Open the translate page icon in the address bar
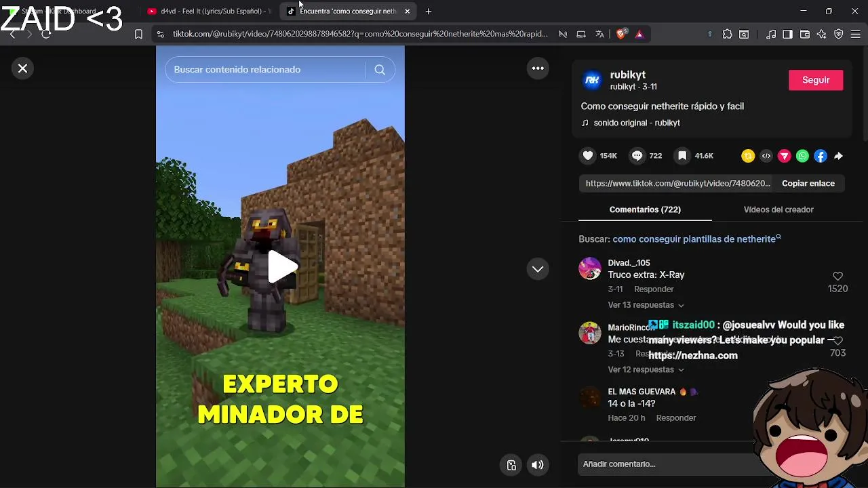Image resolution: width=868 pixels, height=488 pixels. pos(599,34)
